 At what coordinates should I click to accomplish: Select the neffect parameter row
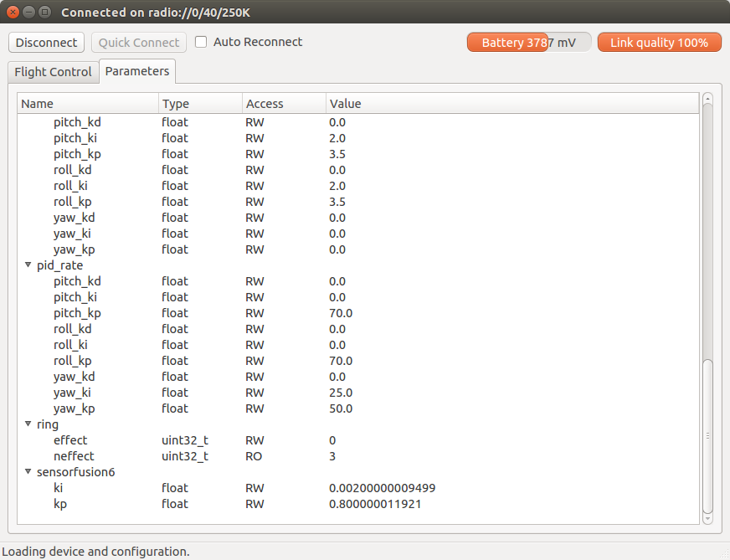358,456
